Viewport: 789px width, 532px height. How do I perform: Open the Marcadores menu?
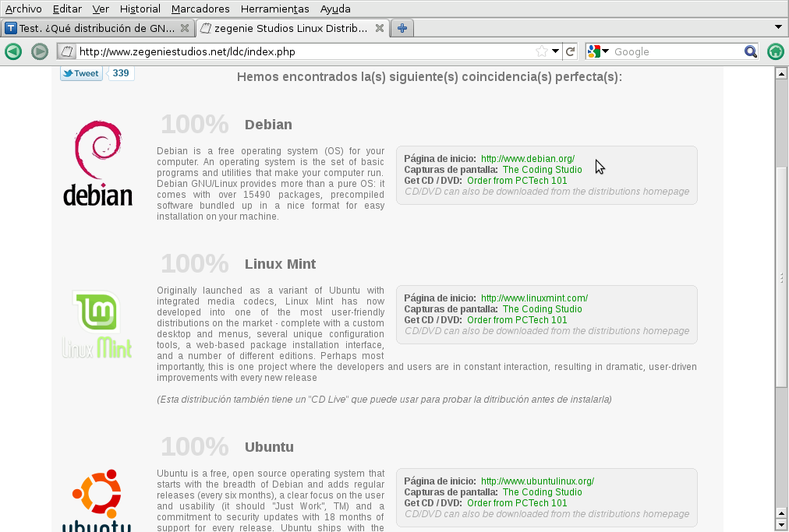pos(200,9)
